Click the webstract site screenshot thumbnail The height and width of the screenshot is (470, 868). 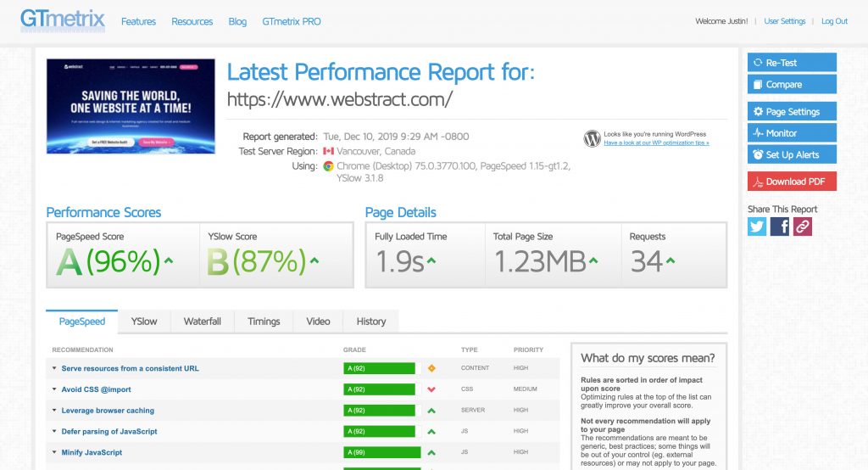coord(131,106)
